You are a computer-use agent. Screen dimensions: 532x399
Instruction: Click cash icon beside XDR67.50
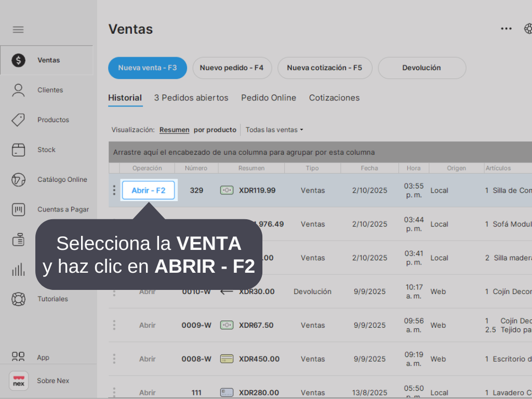tap(227, 325)
